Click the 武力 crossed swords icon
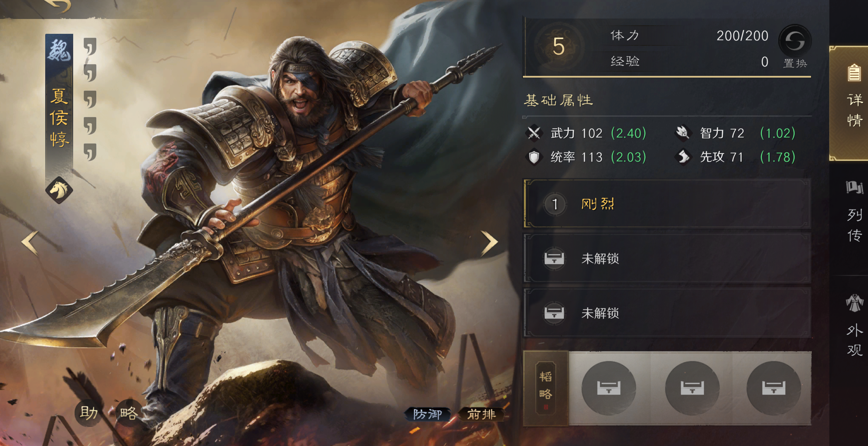The width and height of the screenshot is (868, 446). pyautogui.click(x=534, y=133)
